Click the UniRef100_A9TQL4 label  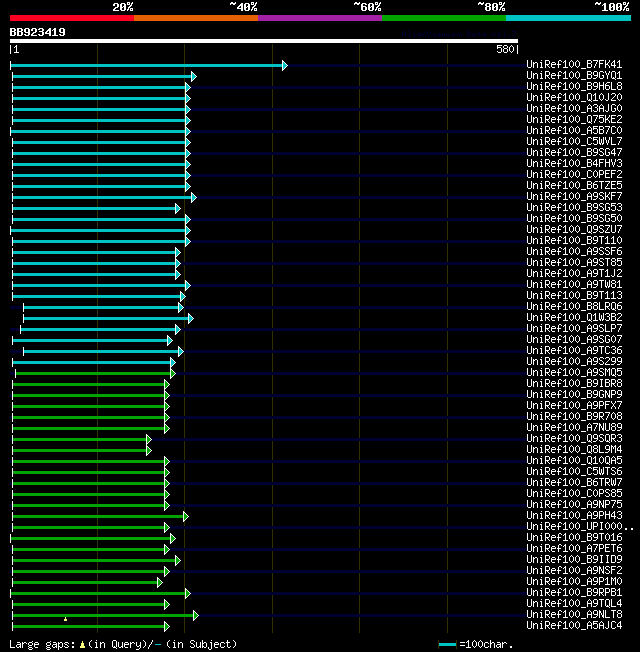574,603
